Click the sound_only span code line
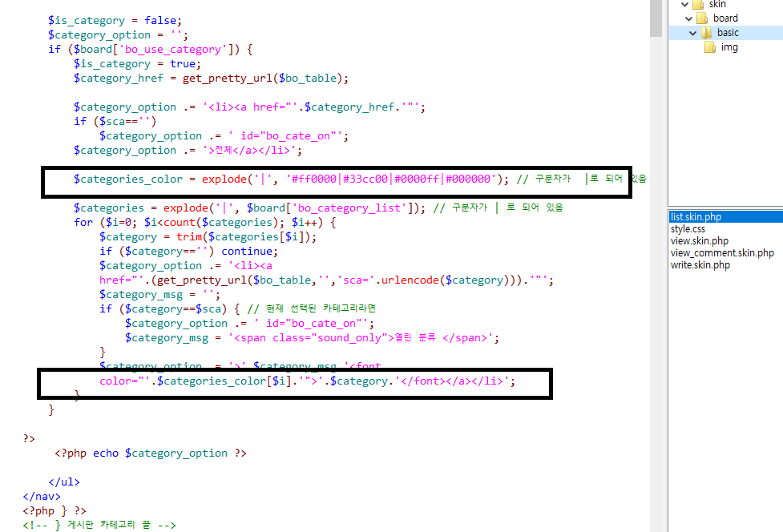 point(312,338)
